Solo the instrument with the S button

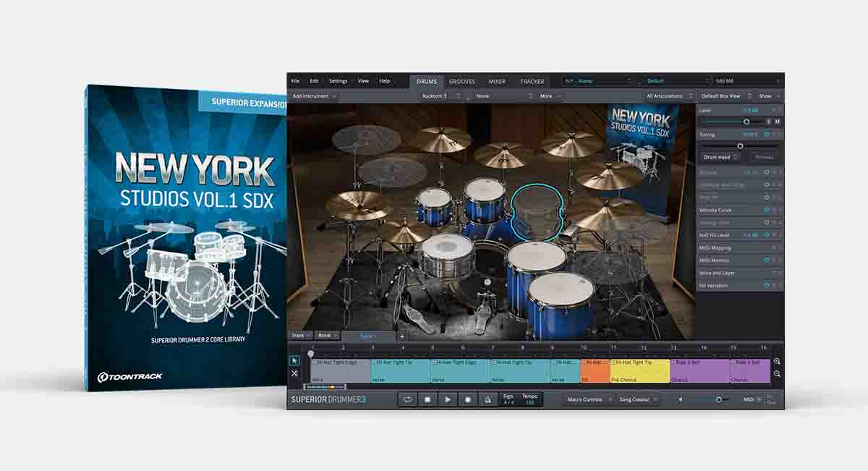point(769,122)
